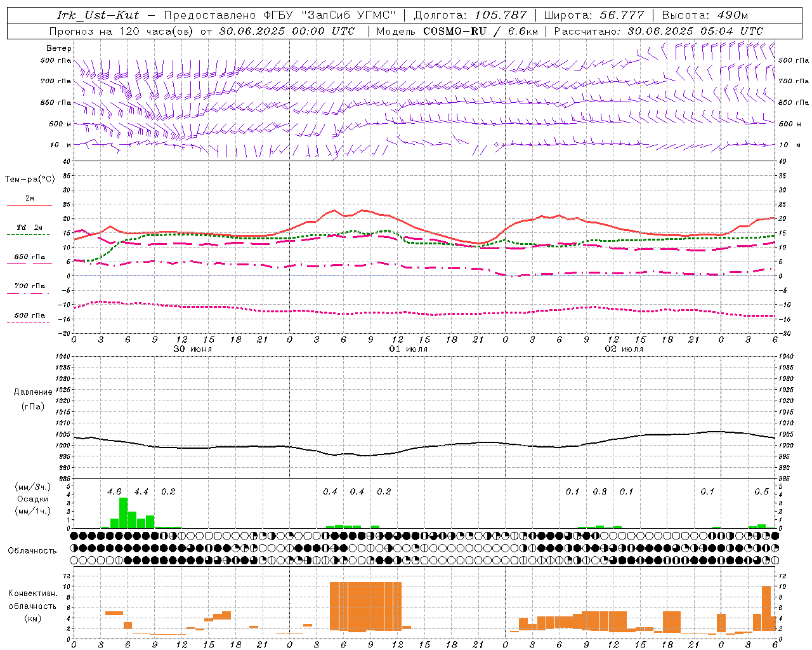812x650 pixels.
Task: Click the (мм/1ч.) unit label
Action: point(32,511)
